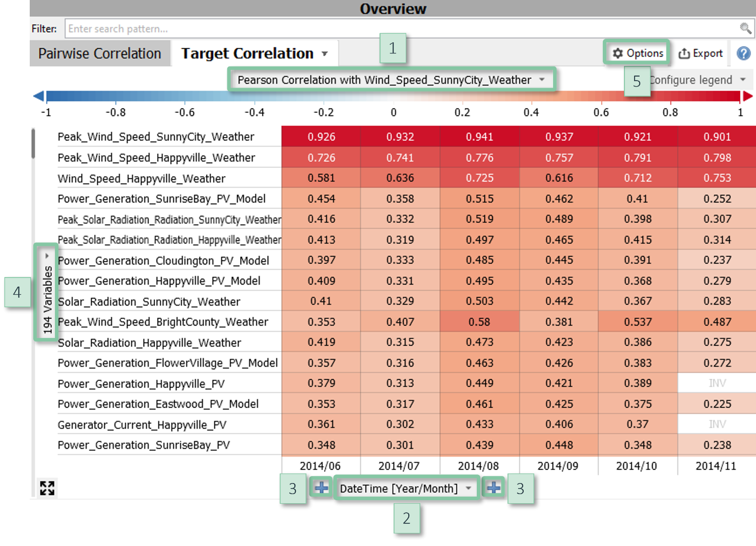Click the right plus icon beside DateTime

(x=493, y=488)
